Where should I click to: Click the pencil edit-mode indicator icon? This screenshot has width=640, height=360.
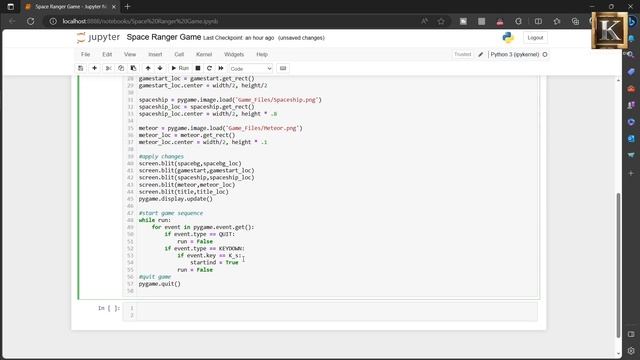[x=480, y=54]
